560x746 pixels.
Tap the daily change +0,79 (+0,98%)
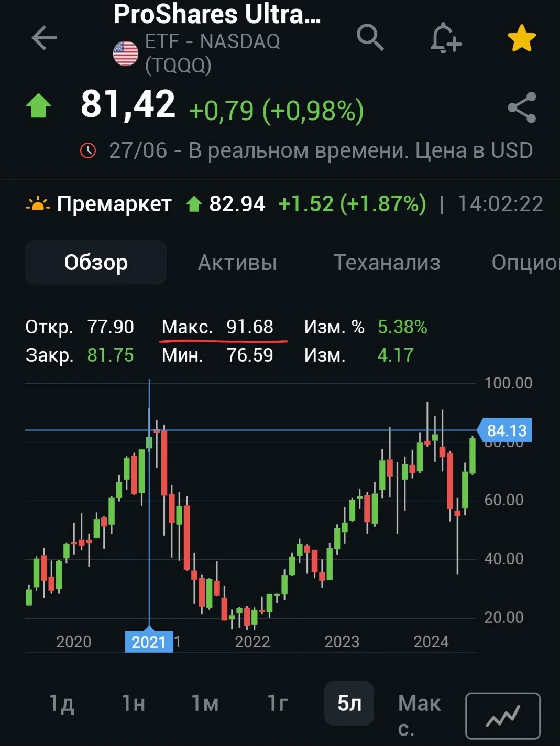[276, 111]
